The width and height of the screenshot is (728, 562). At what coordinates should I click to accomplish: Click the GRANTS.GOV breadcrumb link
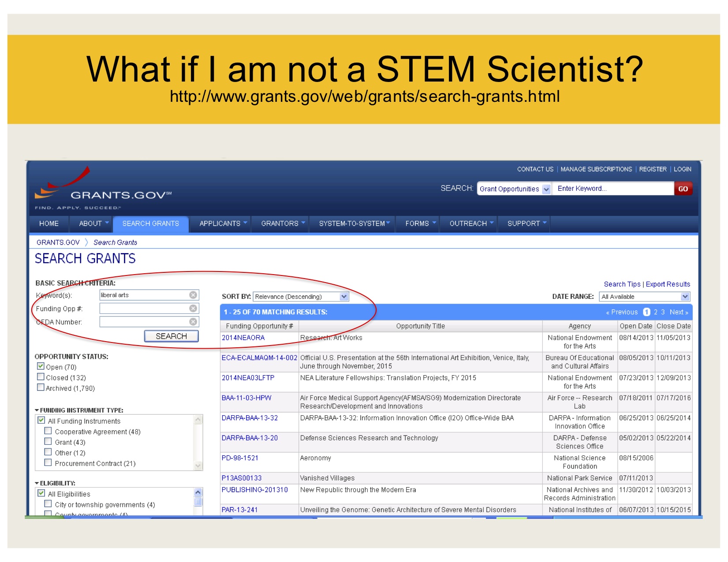(58, 242)
